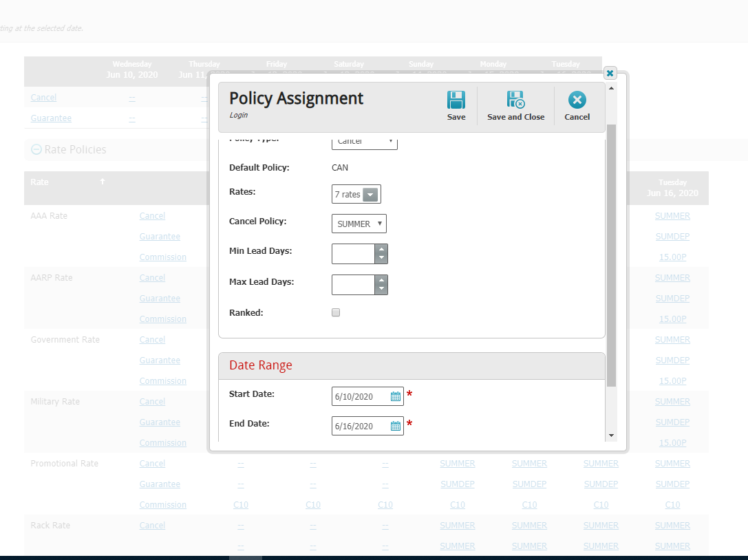748x560 pixels.
Task: Open the Government Rate Guarantee link
Action: [160, 360]
